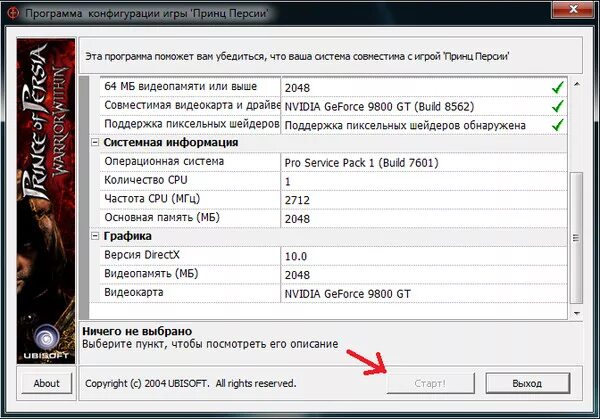Click the 'NVIDIA GeForce 9800 GT' value in Видеокарта row
Viewport: 600px width, 419px height.
coord(347,294)
